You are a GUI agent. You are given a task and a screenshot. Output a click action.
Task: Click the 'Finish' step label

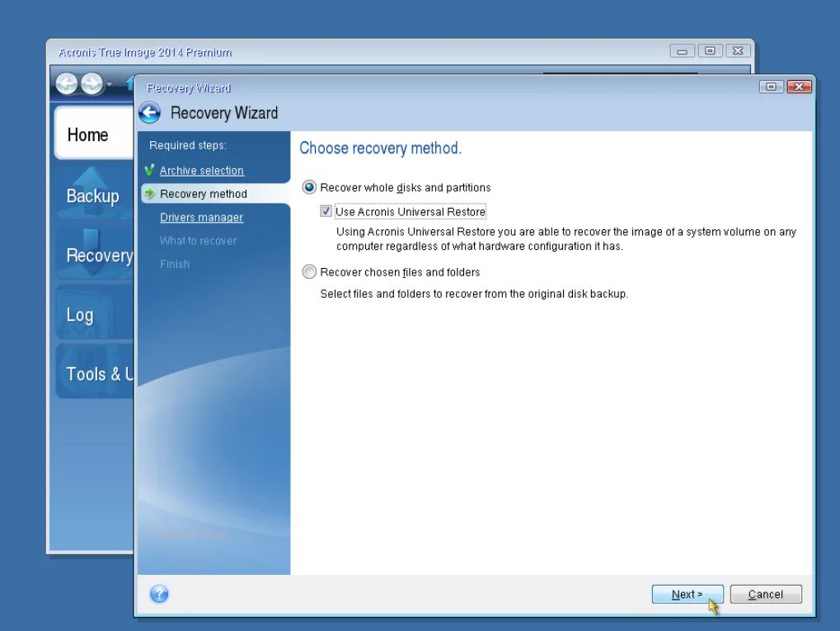[x=175, y=264]
